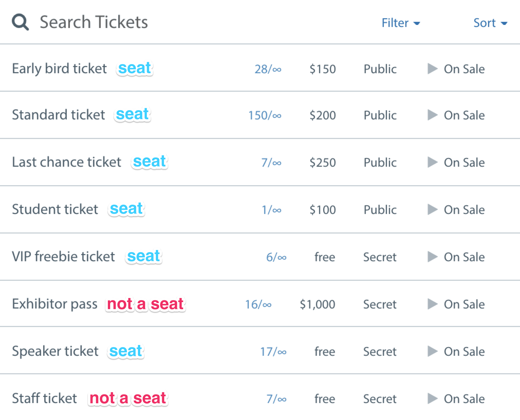The width and height of the screenshot is (520, 420).
Task: Focus the Search Tickets field
Action: (94, 22)
